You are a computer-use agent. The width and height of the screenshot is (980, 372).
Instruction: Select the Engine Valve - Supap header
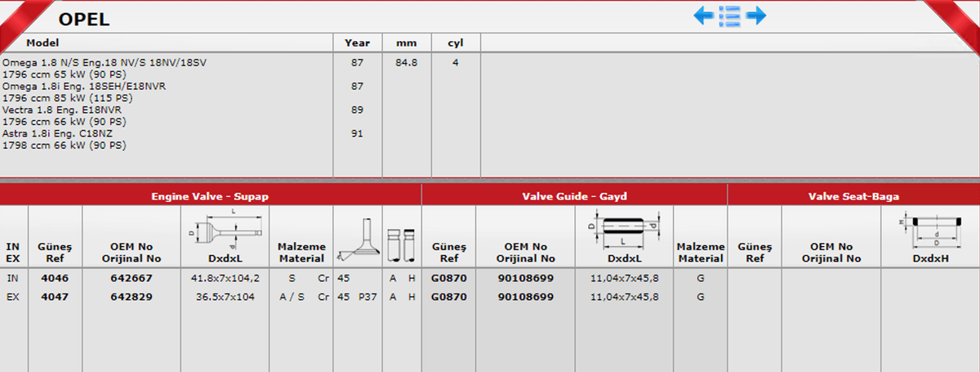pyautogui.click(x=211, y=197)
